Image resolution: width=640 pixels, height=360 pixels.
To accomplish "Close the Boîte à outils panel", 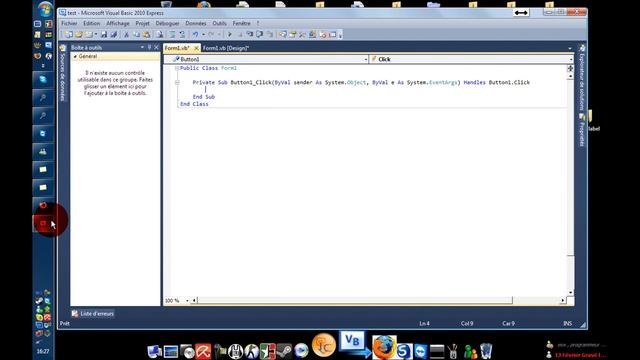I will (156, 47).
